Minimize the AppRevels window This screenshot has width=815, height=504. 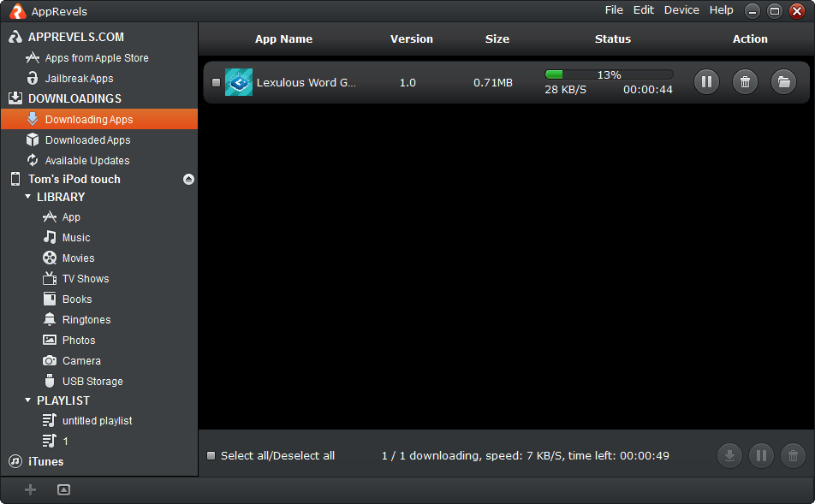[753, 11]
